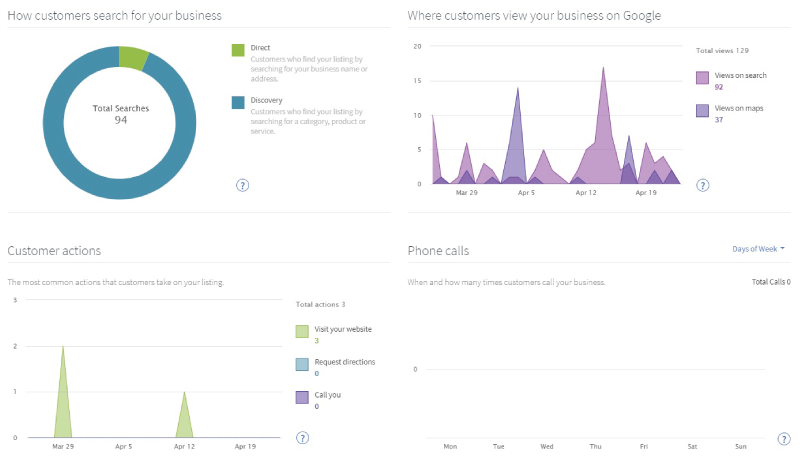Open help icon beside Google views chart
The image size is (807, 459).
pos(702,185)
